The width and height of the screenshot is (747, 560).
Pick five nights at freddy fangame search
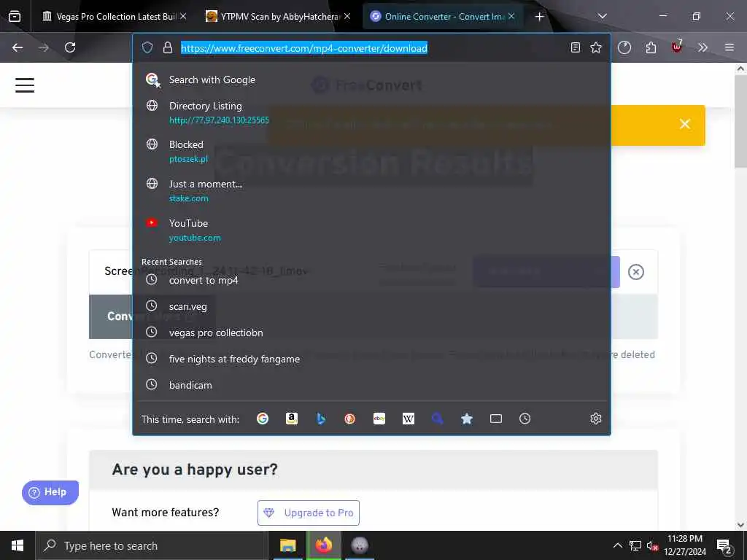tap(371, 359)
